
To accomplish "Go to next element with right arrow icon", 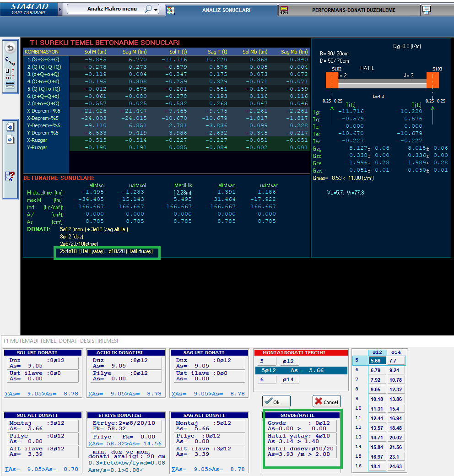I will tap(10, 139).
